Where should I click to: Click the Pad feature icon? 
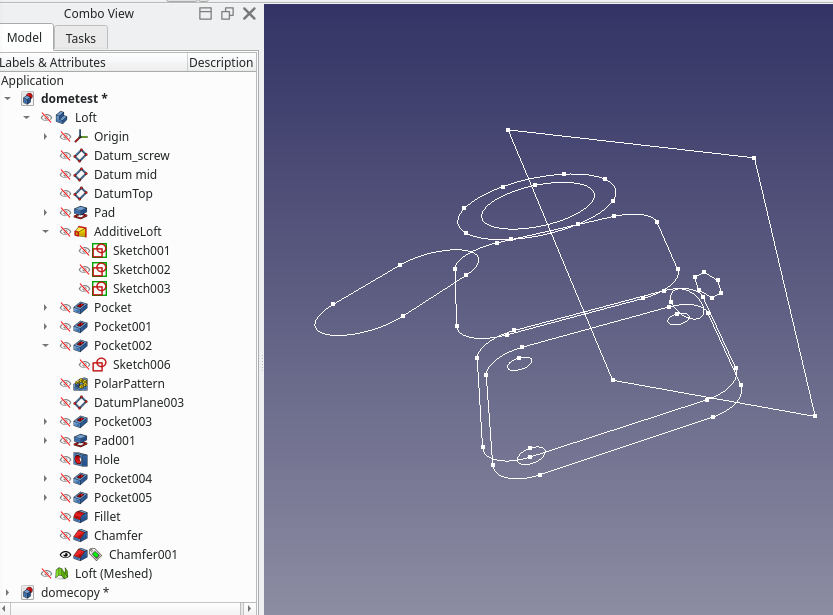[x=81, y=212]
